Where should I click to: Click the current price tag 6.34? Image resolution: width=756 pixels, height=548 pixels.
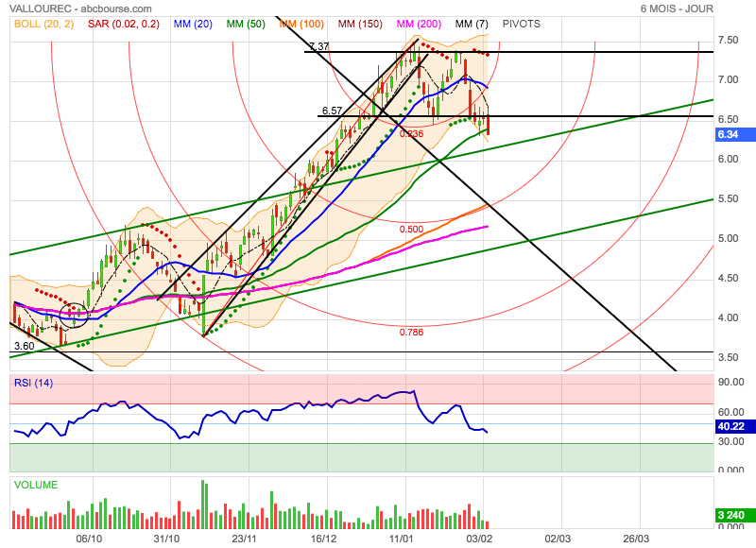736,134
